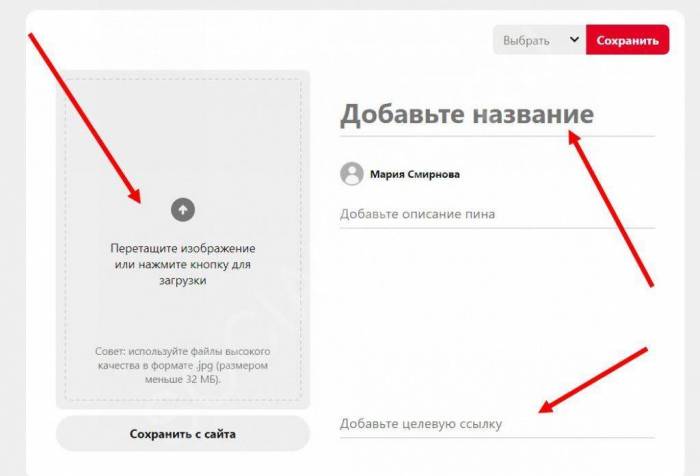
Task: Click the line under the pin title
Action: (x=497, y=136)
